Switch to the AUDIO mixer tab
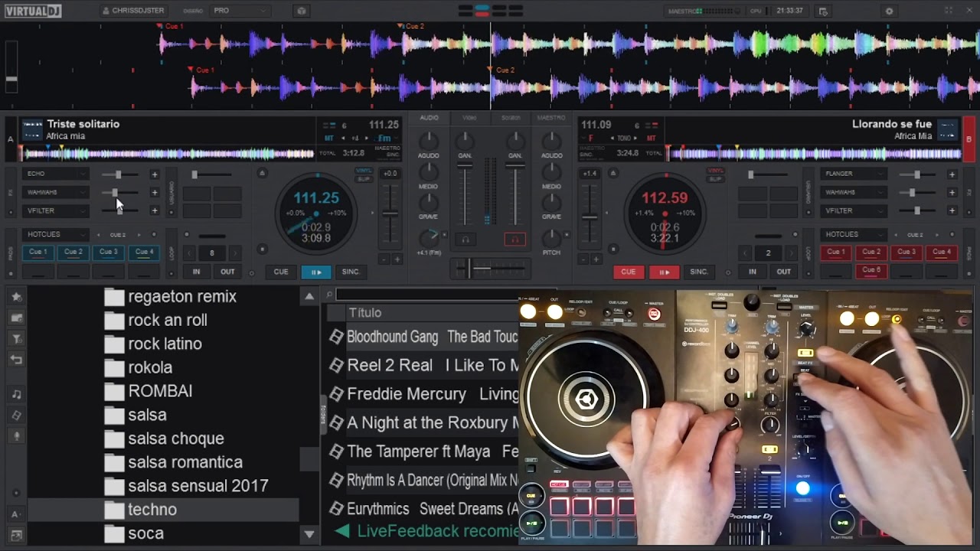 coord(429,118)
